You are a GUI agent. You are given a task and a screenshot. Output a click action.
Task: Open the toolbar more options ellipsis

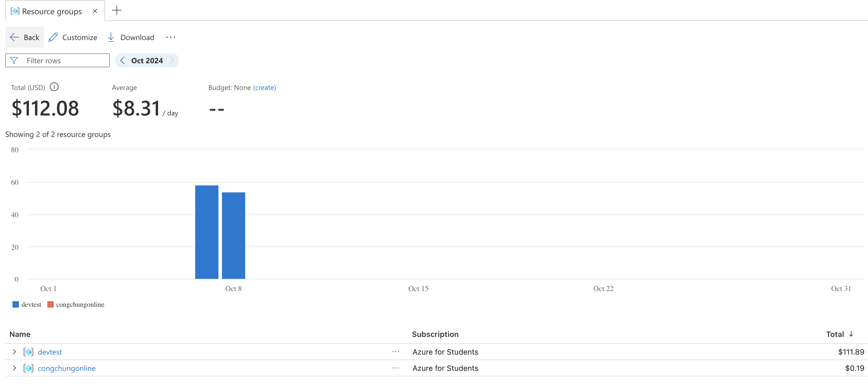[171, 37]
